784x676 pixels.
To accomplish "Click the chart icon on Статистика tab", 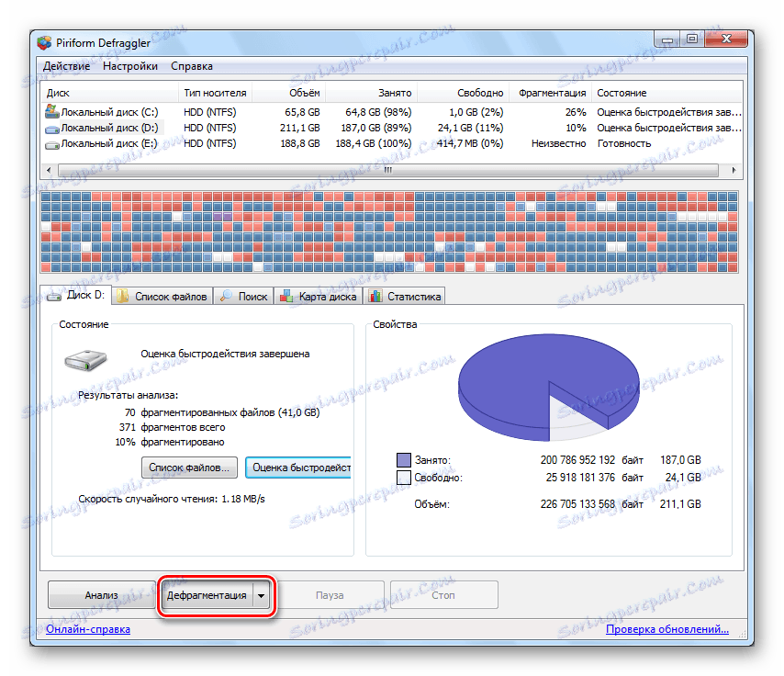I will [x=375, y=296].
